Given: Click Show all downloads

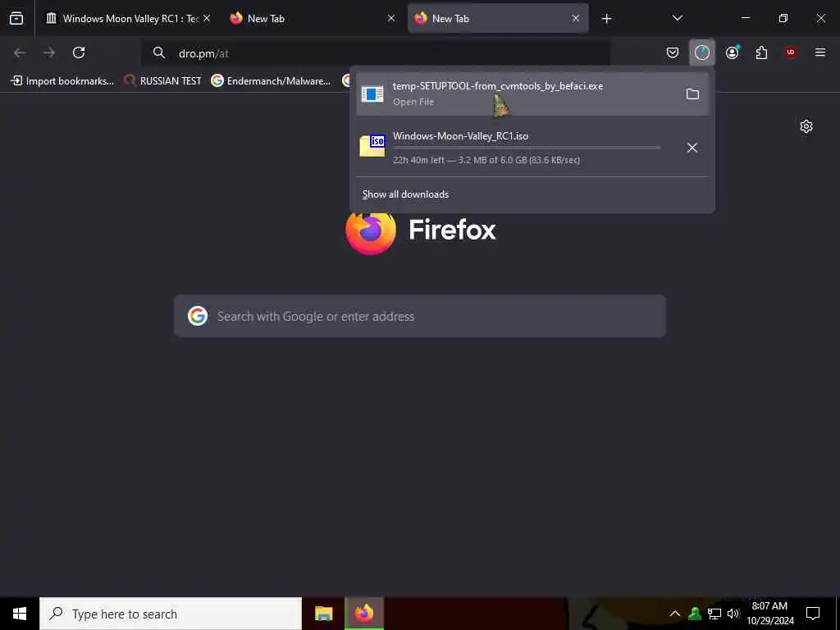Looking at the screenshot, I should pos(405,194).
